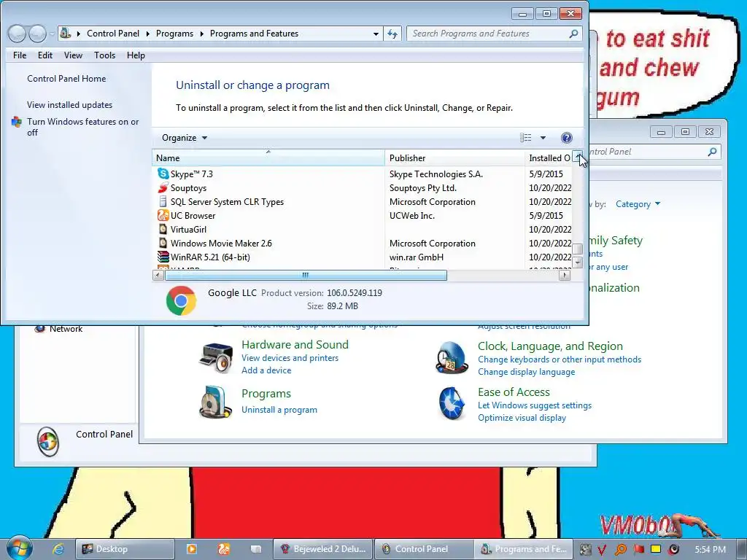Click the WinRAR 5.21 program icon
This screenshot has width=747, height=560.
point(163,257)
